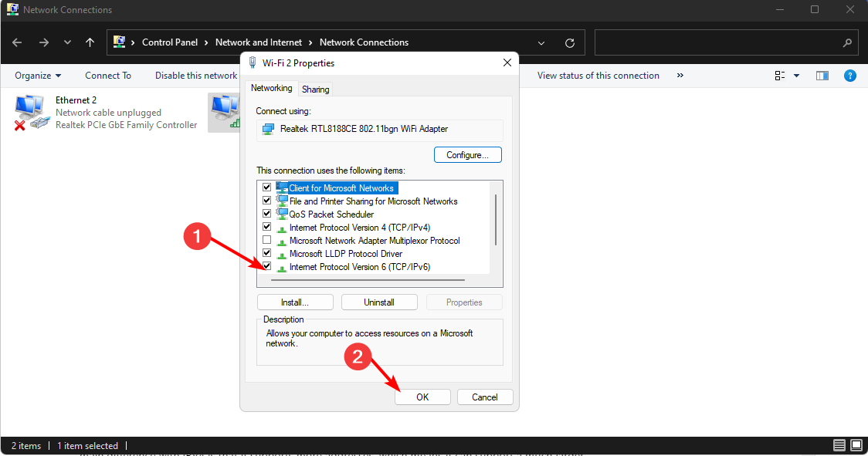Select Internet Protocol Version 4 (TCP/IPv4) row
868x456 pixels.
360,228
